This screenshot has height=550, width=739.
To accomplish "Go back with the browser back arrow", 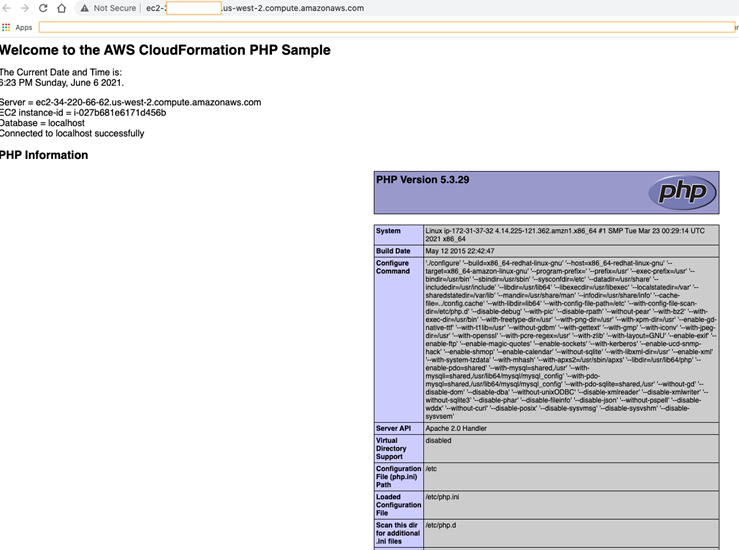I will (x=7, y=8).
